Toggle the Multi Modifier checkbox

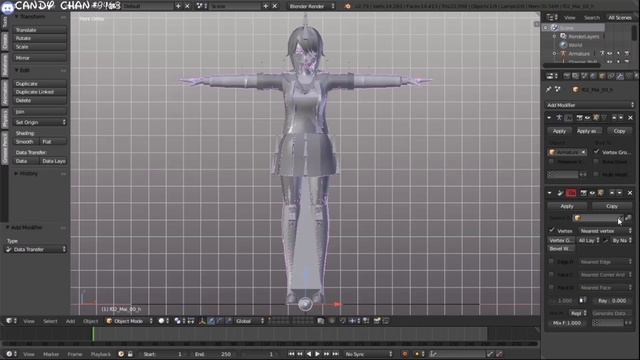596,174
